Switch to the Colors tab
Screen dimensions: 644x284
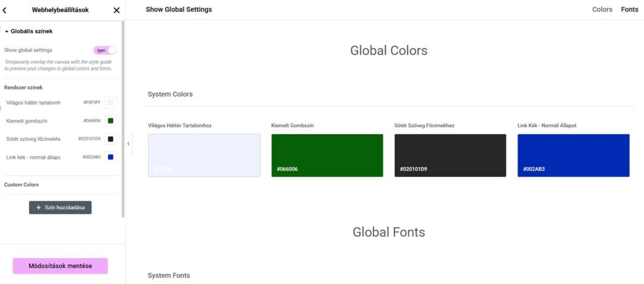coord(602,9)
